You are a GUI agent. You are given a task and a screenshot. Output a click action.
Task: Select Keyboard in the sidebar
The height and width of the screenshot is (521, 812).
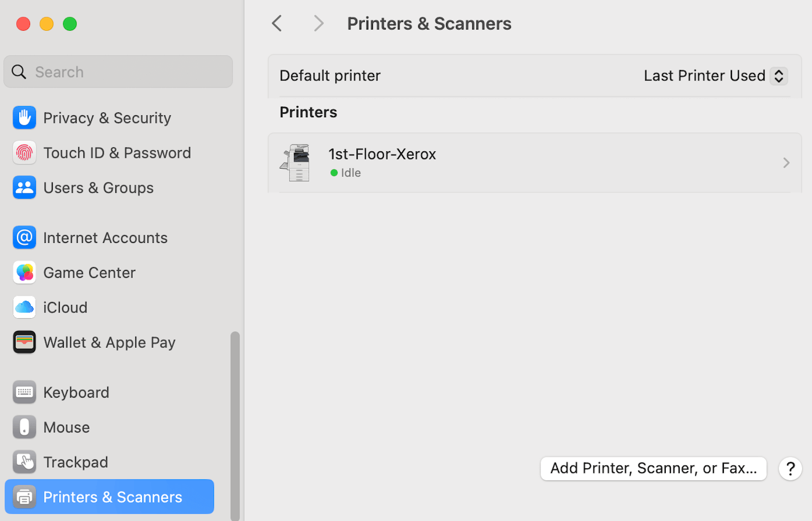point(76,392)
